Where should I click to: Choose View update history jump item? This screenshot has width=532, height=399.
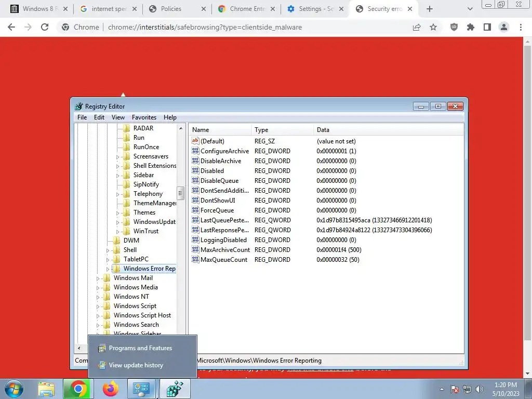(x=136, y=365)
